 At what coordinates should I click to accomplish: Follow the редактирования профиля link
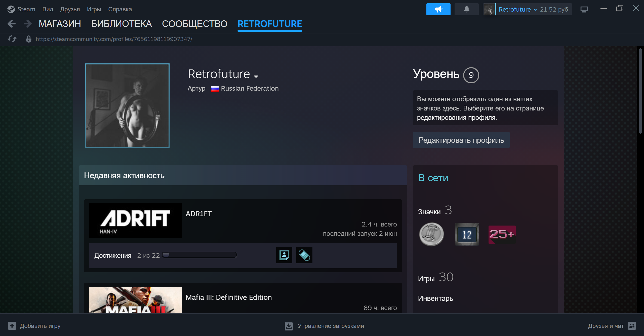pyautogui.click(x=456, y=118)
